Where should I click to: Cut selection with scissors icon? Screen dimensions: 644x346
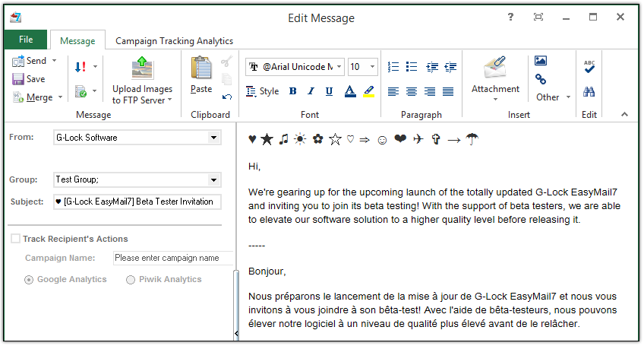[x=227, y=62]
